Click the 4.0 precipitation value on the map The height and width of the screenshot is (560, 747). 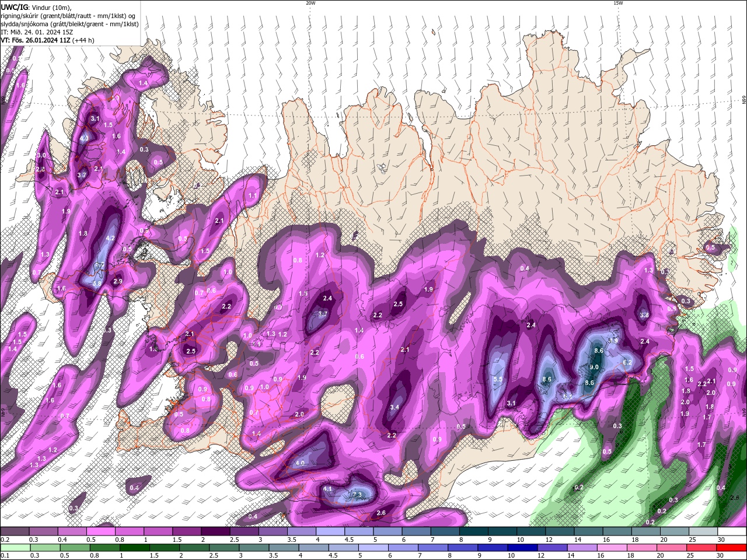(x=300, y=463)
